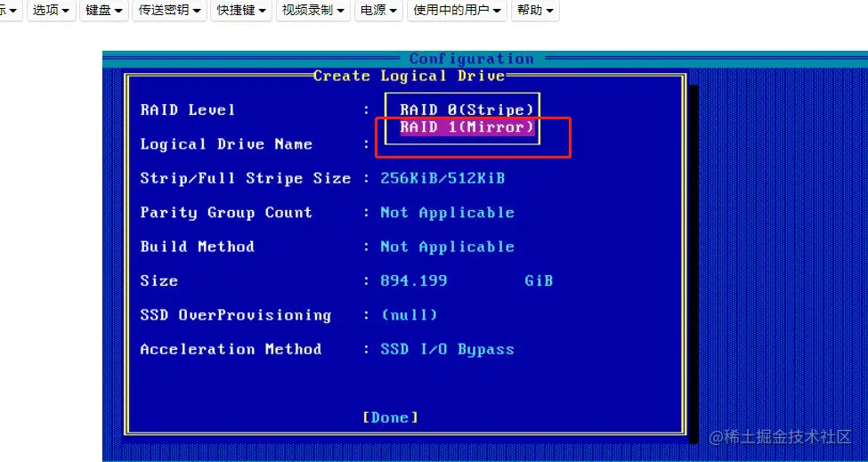
Task: Click the Acceleration Method label
Action: click(231, 350)
